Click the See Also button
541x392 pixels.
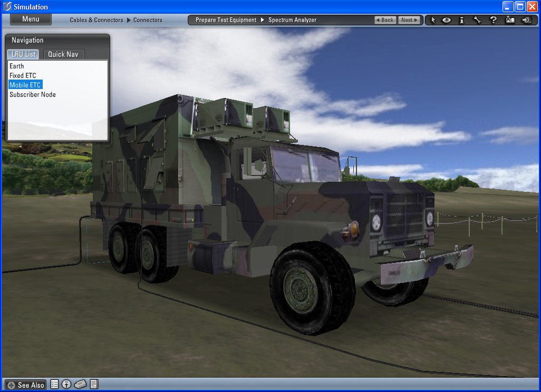[x=26, y=385]
